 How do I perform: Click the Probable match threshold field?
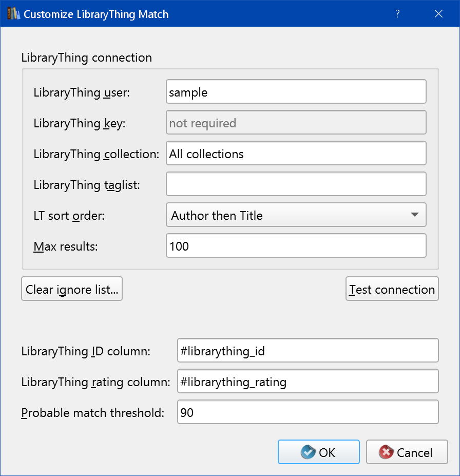click(308, 412)
